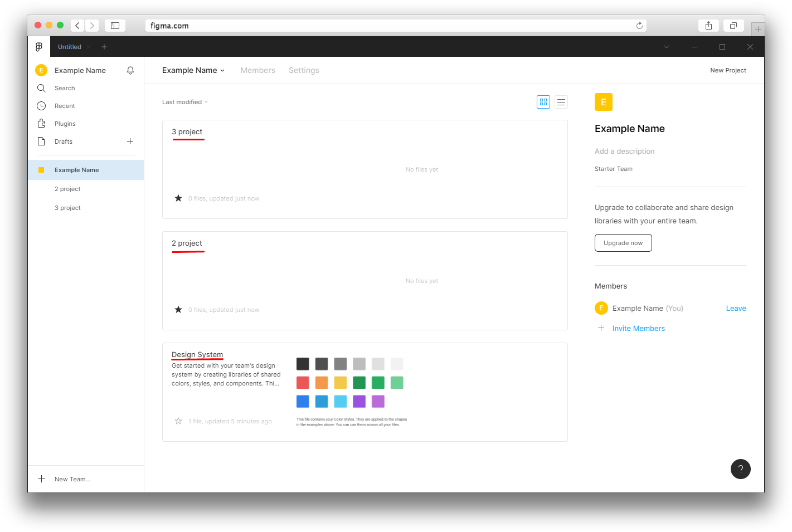Select the red color swatch in Design System

tap(303, 383)
